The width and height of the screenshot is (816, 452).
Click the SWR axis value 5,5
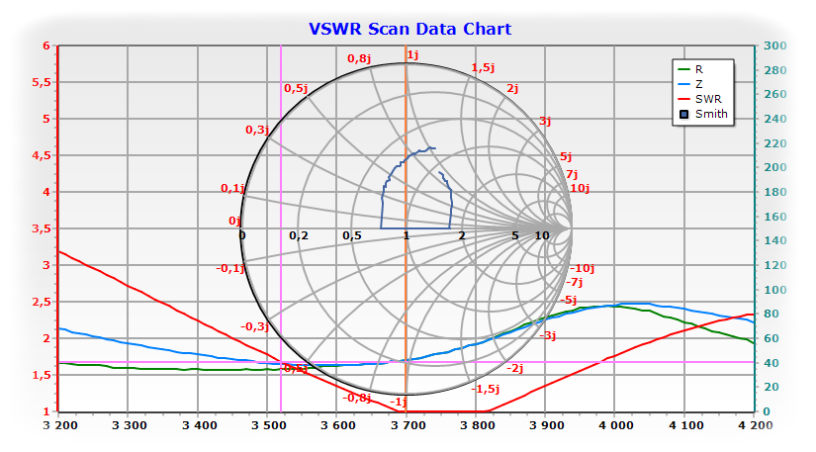pyautogui.click(x=41, y=82)
